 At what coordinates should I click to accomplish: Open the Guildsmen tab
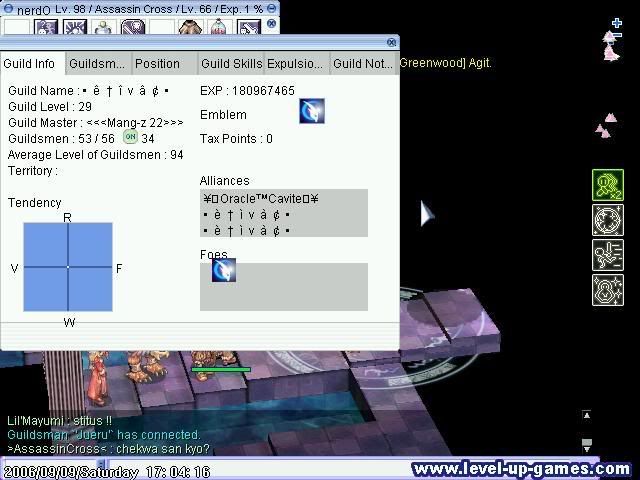click(x=98, y=63)
